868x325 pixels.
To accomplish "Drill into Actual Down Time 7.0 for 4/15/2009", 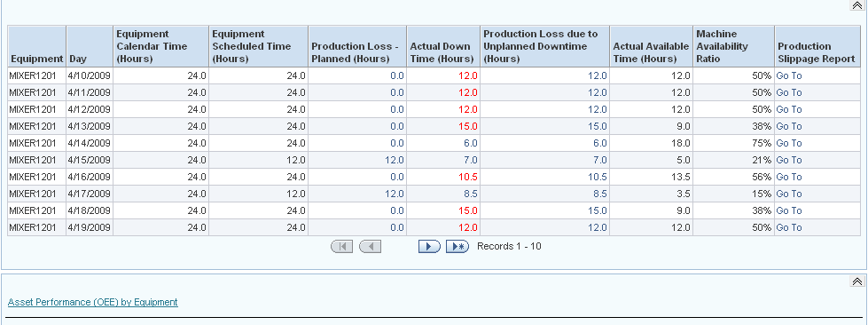I will coord(471,161).
